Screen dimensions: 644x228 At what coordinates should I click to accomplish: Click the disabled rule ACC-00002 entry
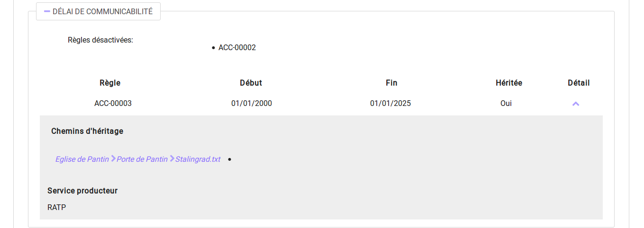[237, 48]
